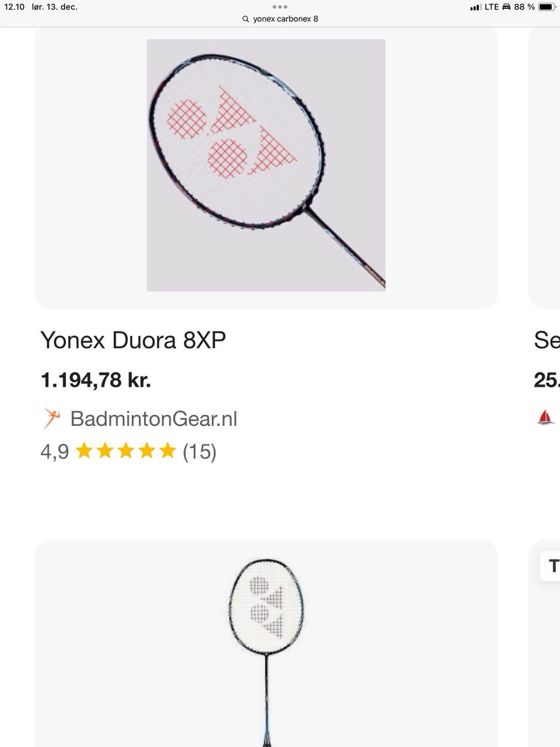Tap the 1.194,78 kr. price
Image resolution: width=560 pixels, height=747 pixels.
coord(96,380)
